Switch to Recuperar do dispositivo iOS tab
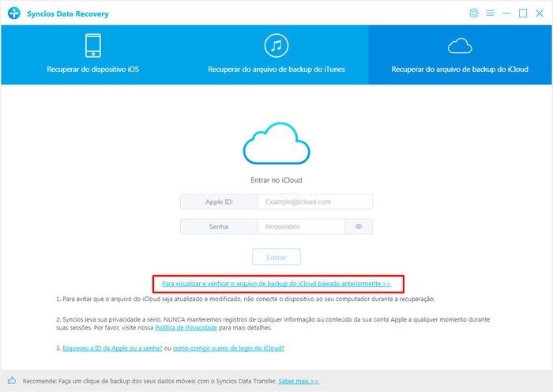 [93, 55]
